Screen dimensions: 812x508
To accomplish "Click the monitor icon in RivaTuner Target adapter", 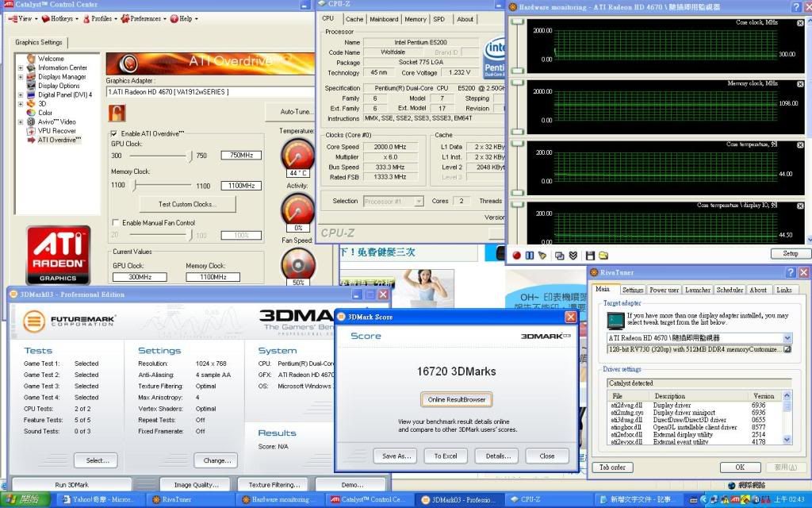I will pos(615,321).
